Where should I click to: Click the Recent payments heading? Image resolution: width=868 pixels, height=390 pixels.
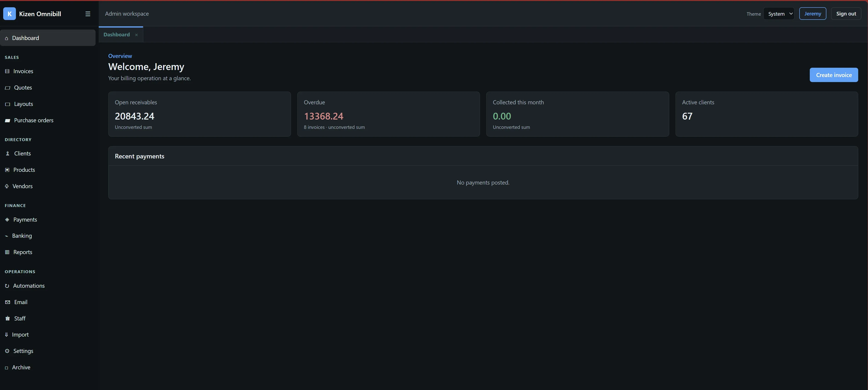pos(139,156)
